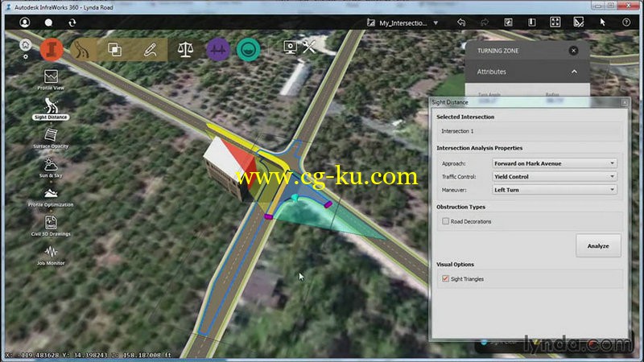Launch Profile Optimization tool
This screenshot has height=362, width=644.
(x=51, y=197)
